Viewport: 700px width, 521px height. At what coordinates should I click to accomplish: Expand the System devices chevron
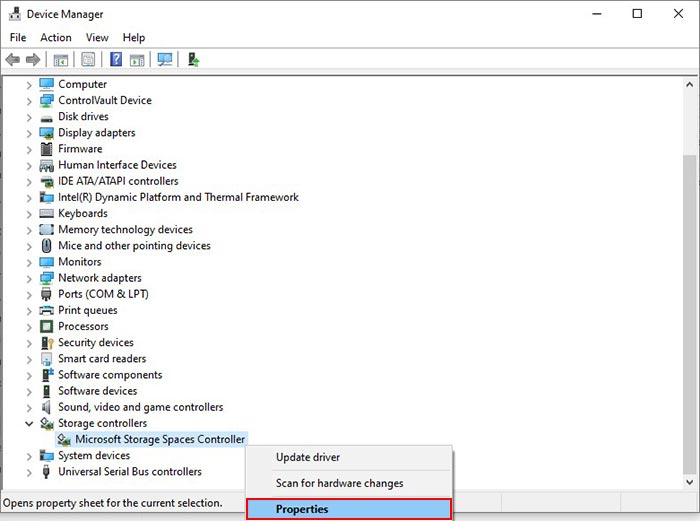click(29, 456)
